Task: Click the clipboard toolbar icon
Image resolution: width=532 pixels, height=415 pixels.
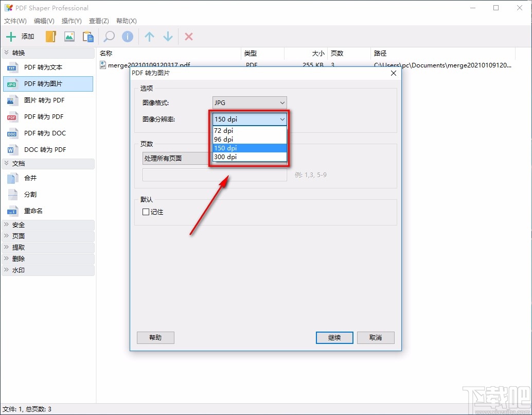Action: point(88,36)
